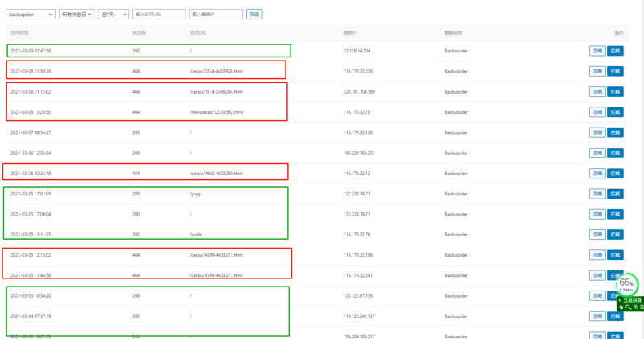Click 拦截 for the /ywjg row
The width and height of the screenshot is (644, 339).
[x=615, y=194]
